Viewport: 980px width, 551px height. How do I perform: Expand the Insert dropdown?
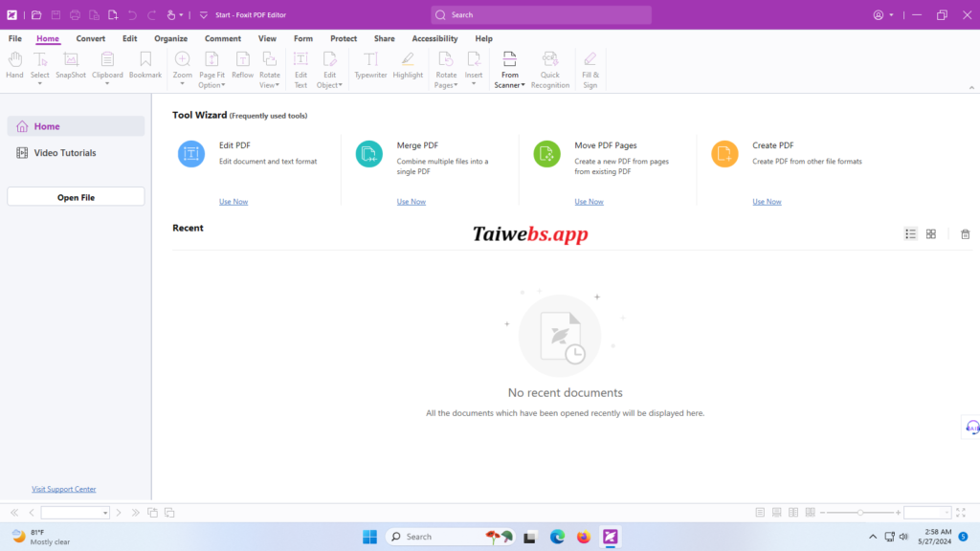tap(473, 84)
